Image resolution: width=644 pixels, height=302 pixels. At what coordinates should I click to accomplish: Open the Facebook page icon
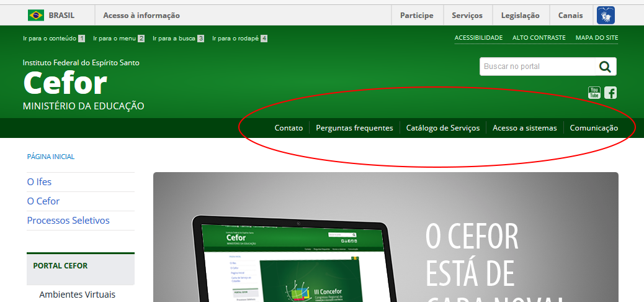click(x=610, y=93)
